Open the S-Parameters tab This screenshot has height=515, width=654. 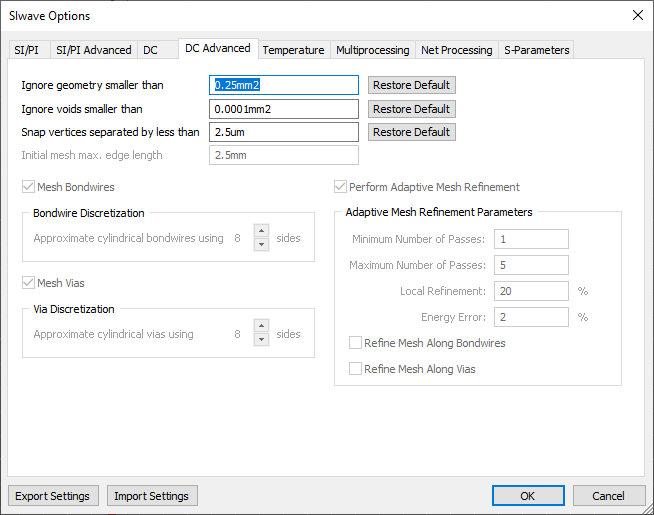(x=536, y=50)
